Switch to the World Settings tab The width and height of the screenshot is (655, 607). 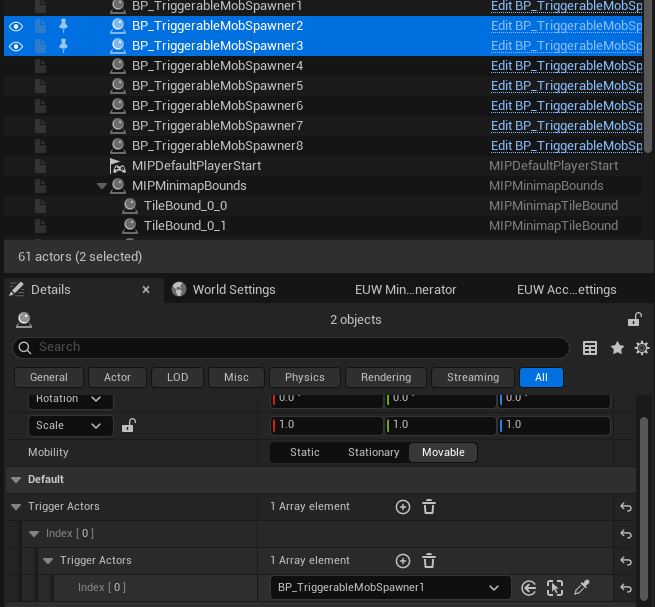(233, 290)
